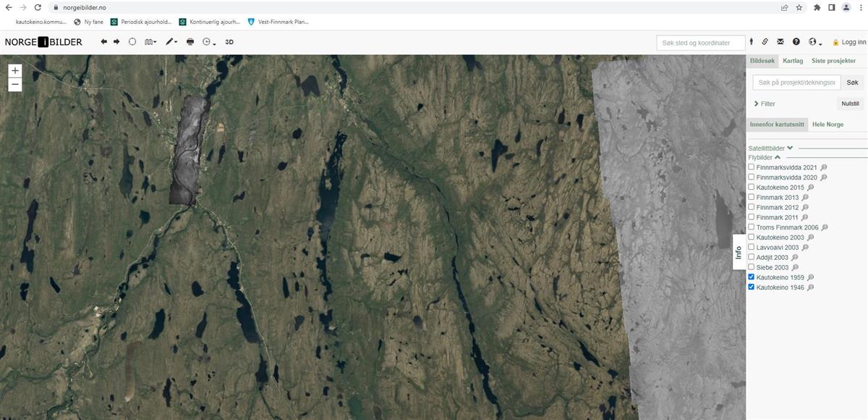
Task: Check Finnmarksvidda 2021 checkbox
Action: pyautogui.click(x=751, y=167)
